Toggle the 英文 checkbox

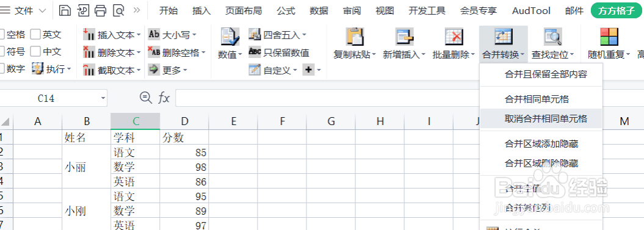35,34
